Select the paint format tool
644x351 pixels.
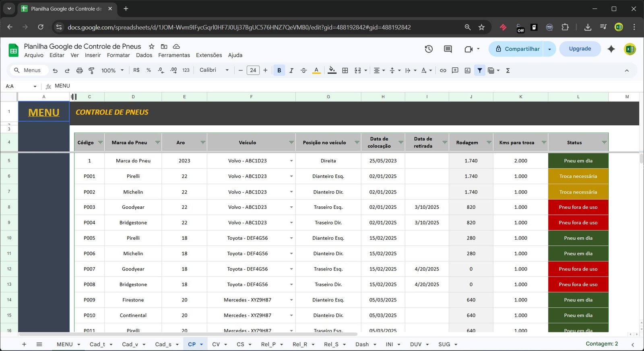click(x=91, y=71)
